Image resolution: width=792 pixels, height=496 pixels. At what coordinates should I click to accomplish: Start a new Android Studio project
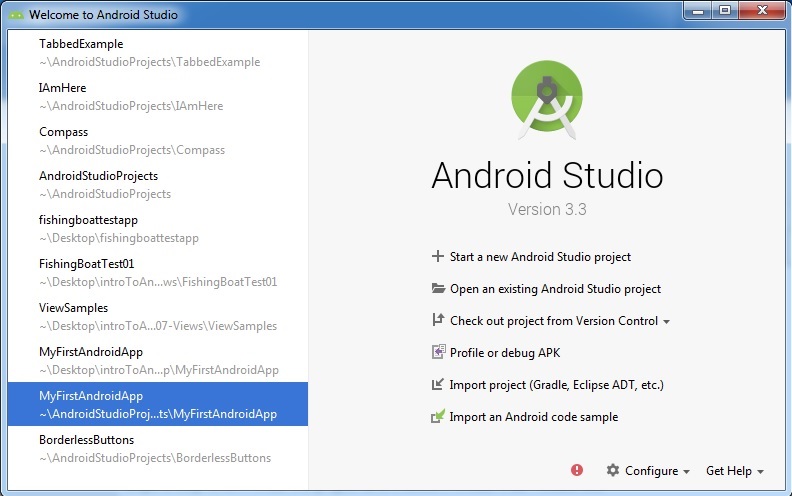(x=540, y=257)
